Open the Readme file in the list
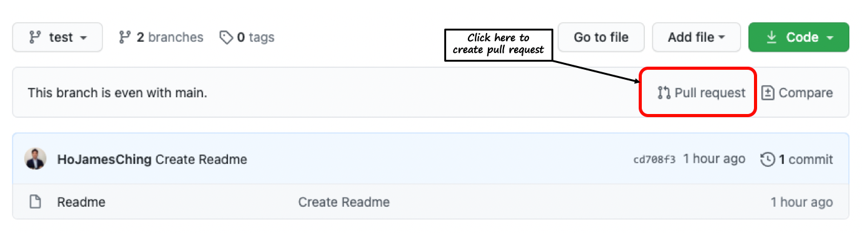Viewport: 868px width, 233px height. (81, 202)
